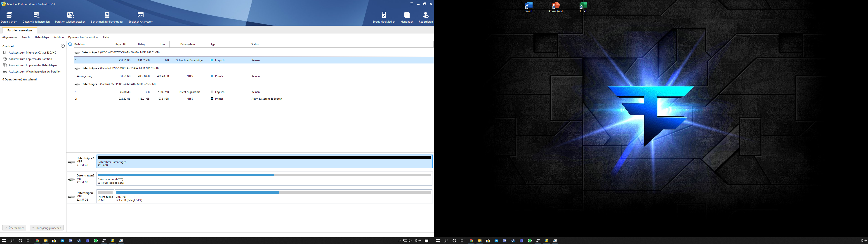Open the Ansicht menu

click(x=26, y=38)
